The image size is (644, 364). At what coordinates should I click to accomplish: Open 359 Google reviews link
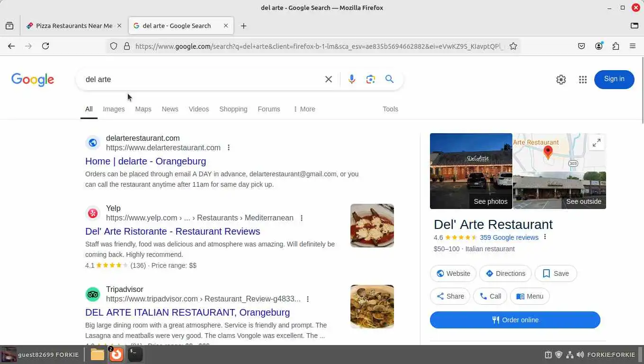[509, 237]
